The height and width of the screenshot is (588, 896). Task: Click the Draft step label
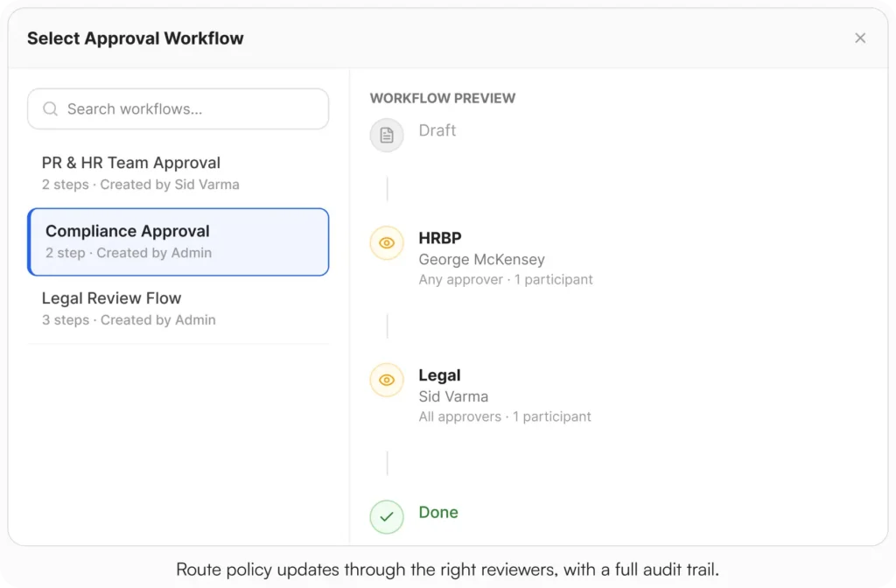[x=437, y=130]
